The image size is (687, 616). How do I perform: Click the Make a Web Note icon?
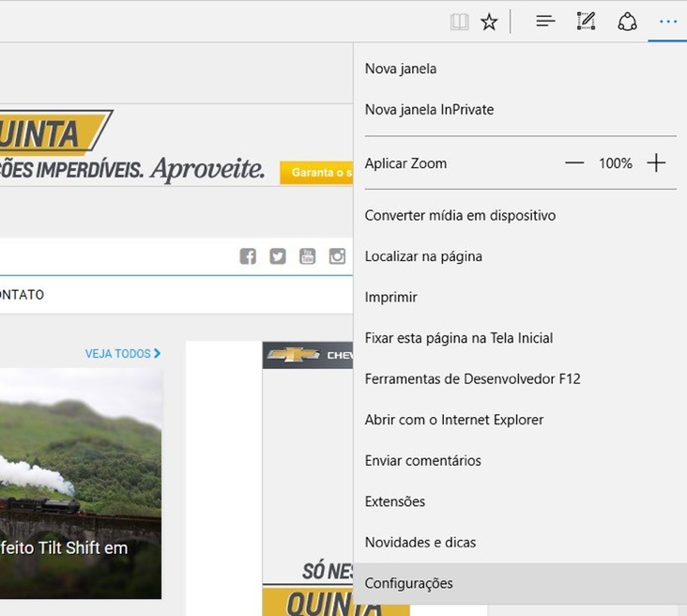pos(586,22)
